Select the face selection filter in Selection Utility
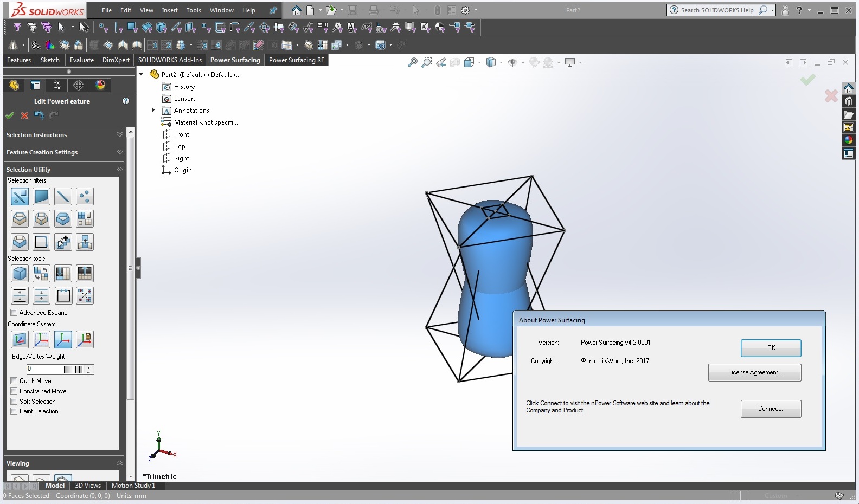This screenshot has width=859, height=504. coord(41,197)
